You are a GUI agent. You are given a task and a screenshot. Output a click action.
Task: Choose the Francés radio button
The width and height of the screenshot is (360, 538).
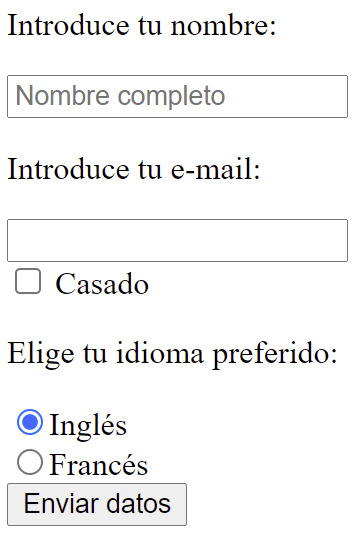(30, 462)
